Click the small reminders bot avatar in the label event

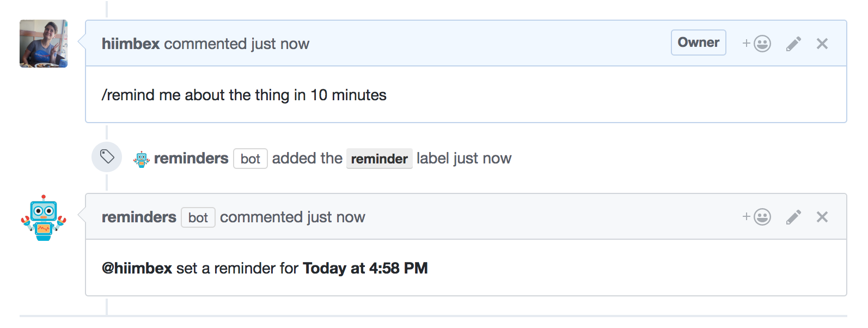coord(142,159)
